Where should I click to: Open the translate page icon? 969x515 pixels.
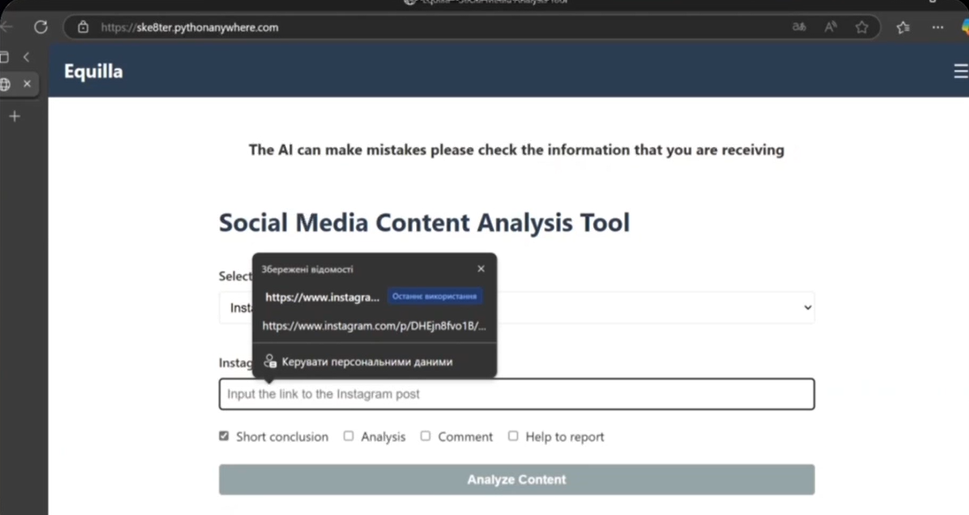(799, 27)
